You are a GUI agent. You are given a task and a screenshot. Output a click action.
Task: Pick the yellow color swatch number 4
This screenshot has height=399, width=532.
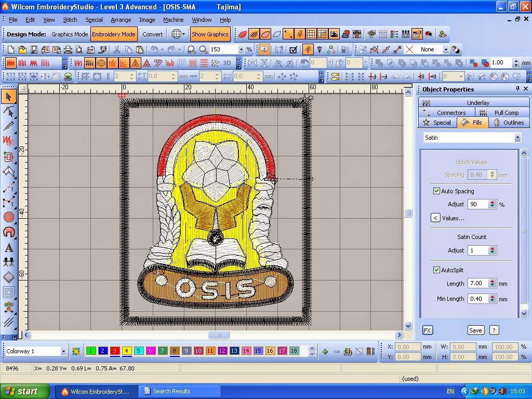point(126,351)
